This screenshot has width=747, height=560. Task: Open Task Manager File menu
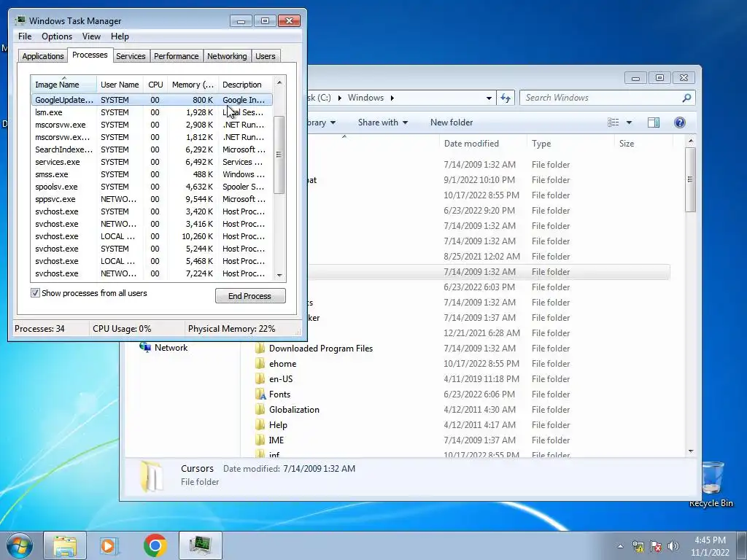pos(25,36)
